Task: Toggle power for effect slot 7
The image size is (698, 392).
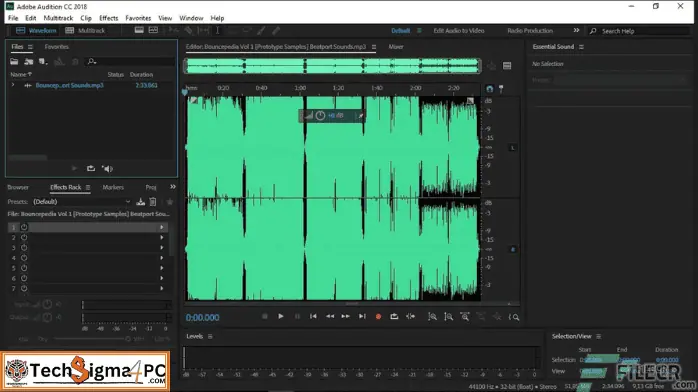Action: [x=24, y=289]
